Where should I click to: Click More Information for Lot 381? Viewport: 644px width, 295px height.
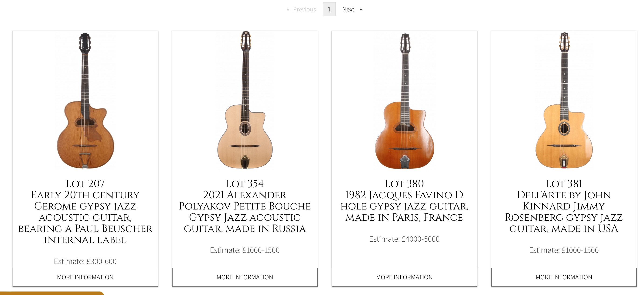564,277
